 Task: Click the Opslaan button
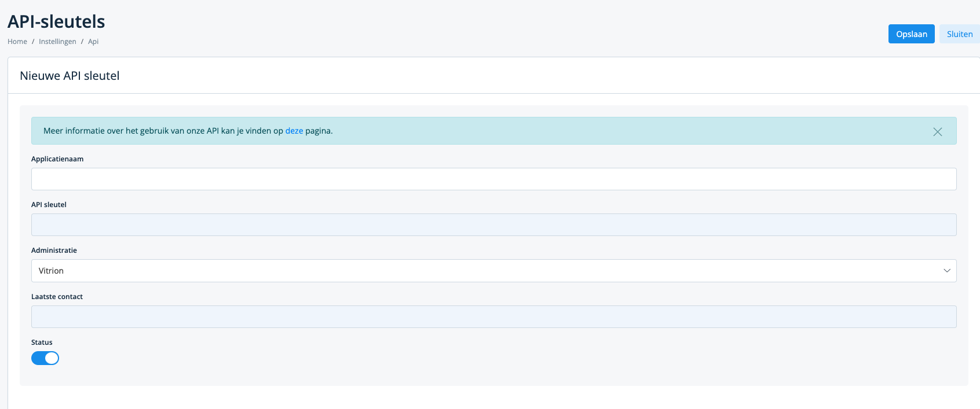[911, 34]
